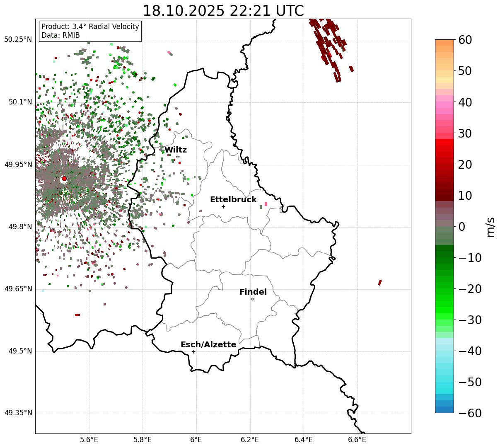Click the latitude label 50.25°N
This screenshot has height=448, width=500.
coord(18,40)
